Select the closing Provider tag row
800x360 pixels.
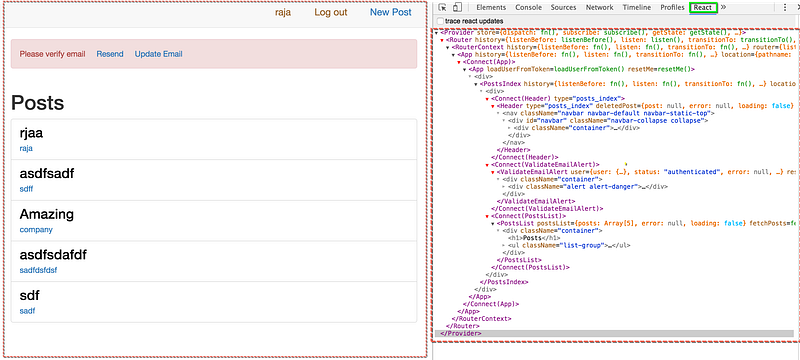pos(614,333)
